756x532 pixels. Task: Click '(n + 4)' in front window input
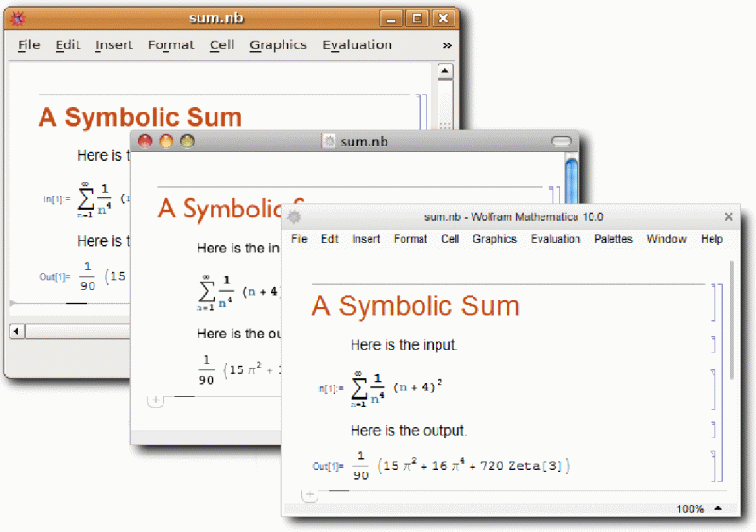pos(414,387)
